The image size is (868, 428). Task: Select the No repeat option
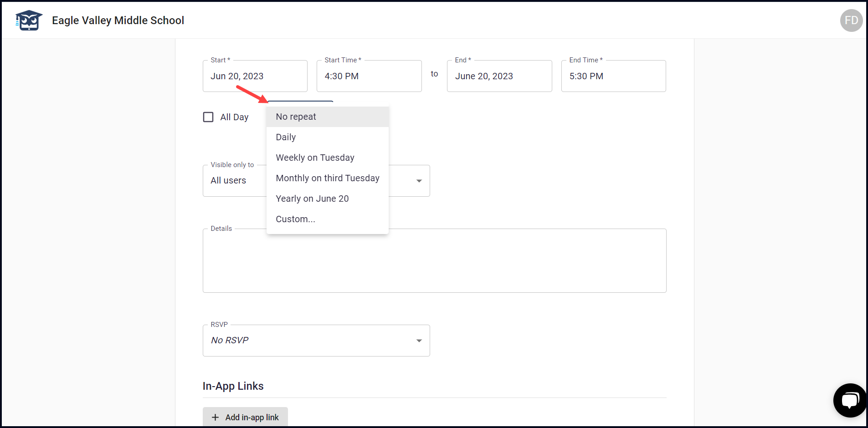328,117
